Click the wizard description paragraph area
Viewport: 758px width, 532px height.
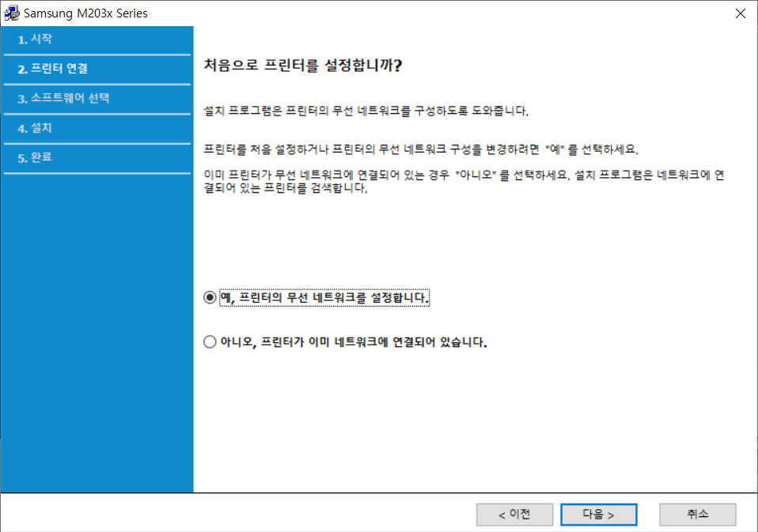[396, 150]
